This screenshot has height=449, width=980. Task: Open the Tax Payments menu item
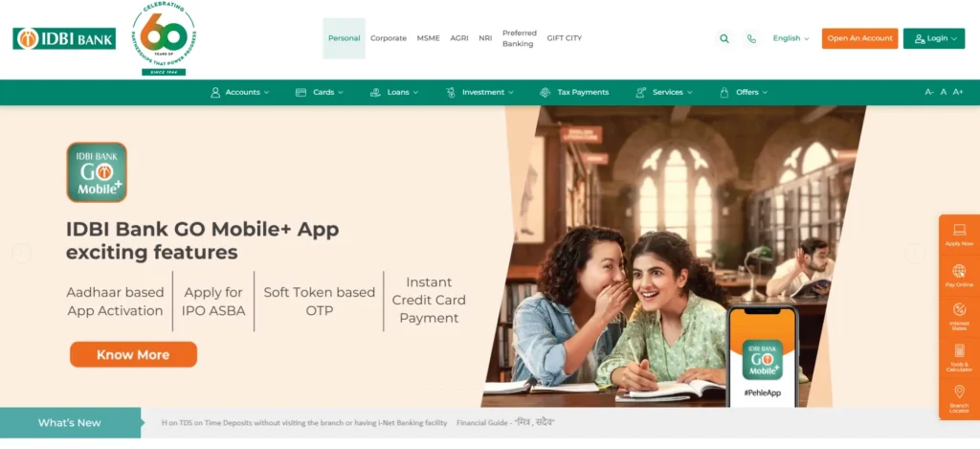click(x=574, y=92)
